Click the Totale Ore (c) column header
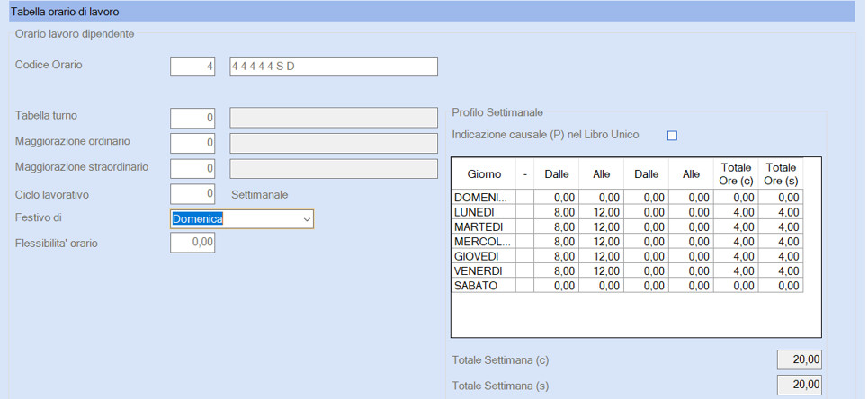Image resolution: width=868 pixels, height=399 pixels. (x=736, y=173)
